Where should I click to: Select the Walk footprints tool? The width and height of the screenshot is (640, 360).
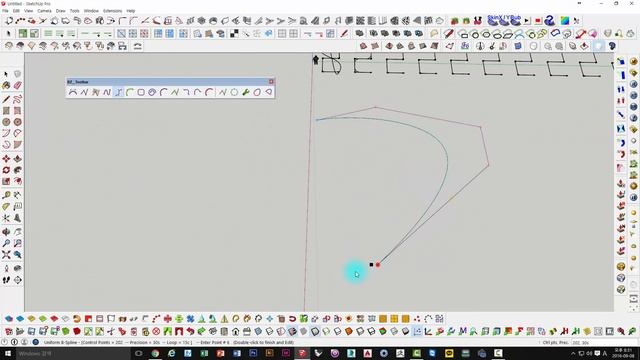point(6,280)
